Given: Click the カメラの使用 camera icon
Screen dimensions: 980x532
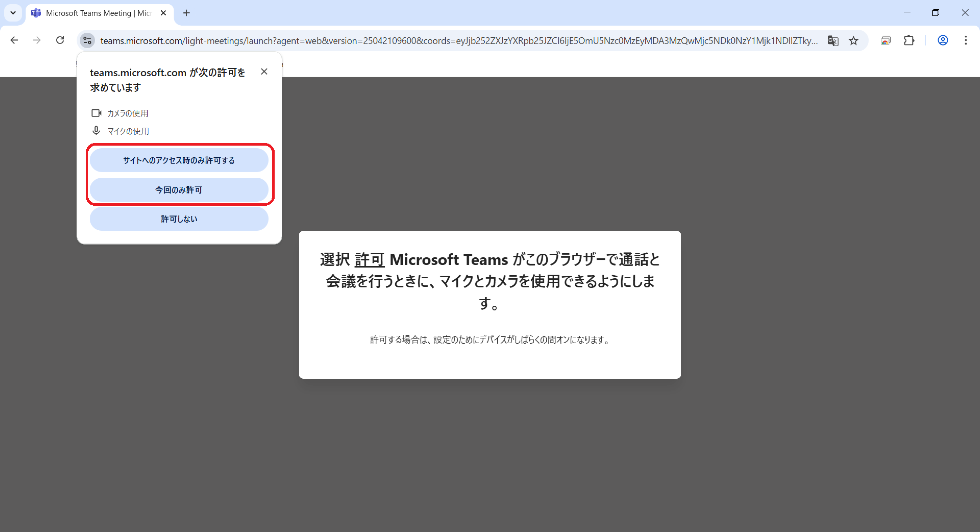Looking at the screenshot, I should [x=96, y=113].
